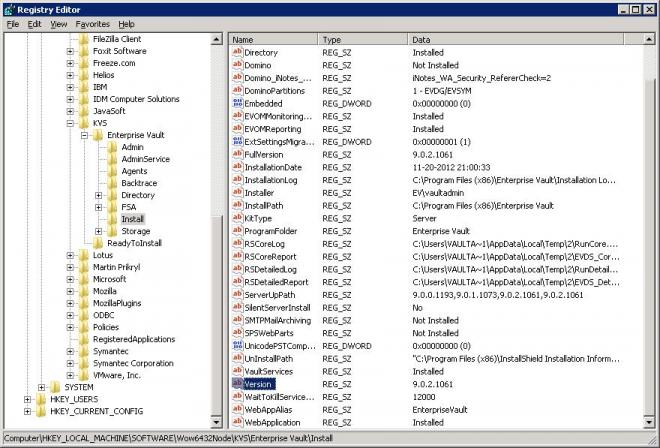The image size is (660, 448).
Task: Click the string icon beside InstallationDate
Action: tap(237, 167)
